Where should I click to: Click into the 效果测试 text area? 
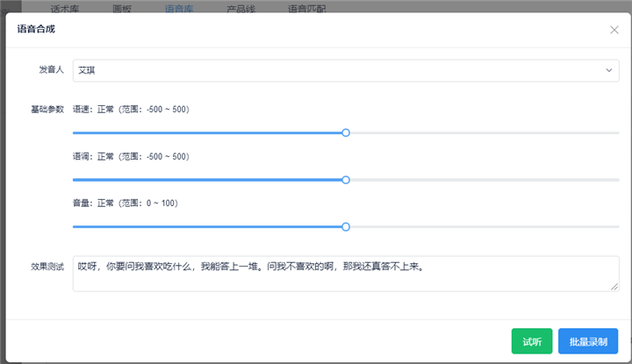342,273
